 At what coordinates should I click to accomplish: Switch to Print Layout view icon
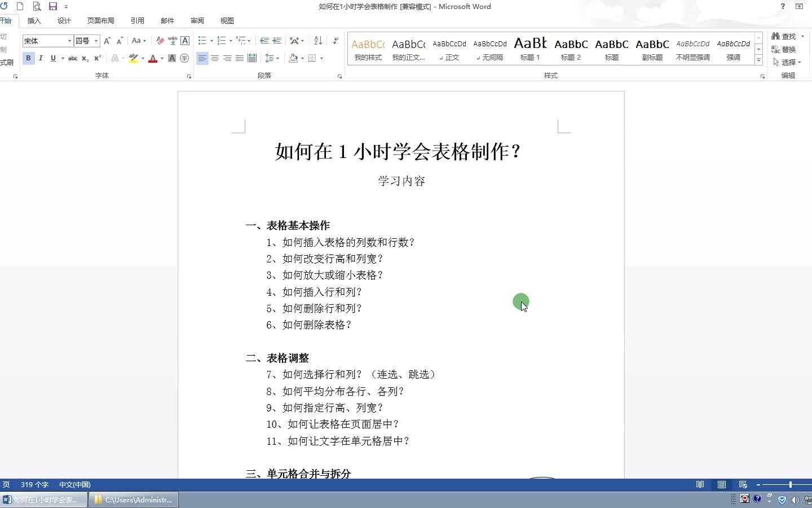(x=722, y=484)
